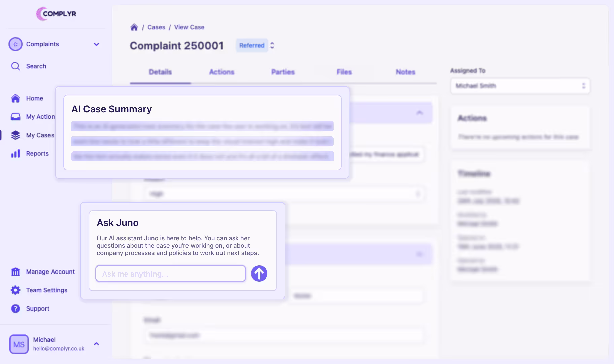
Task: Open Search from the sidebar
Action: 36,66
